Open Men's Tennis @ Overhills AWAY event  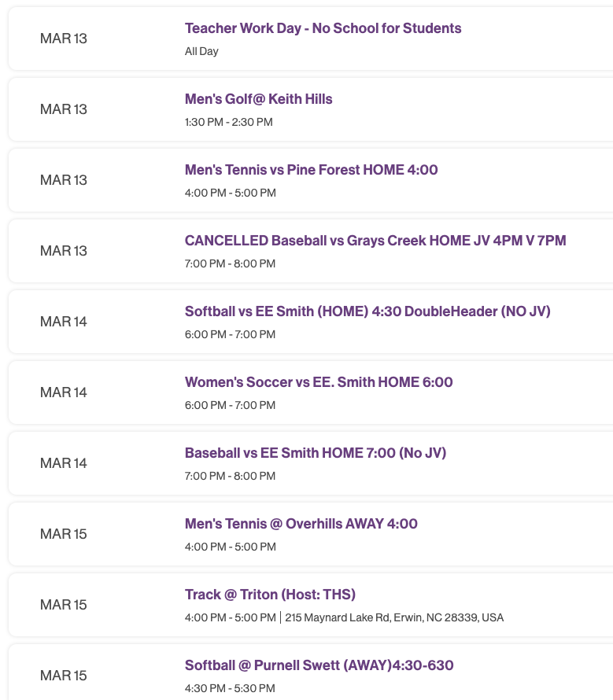click(x=301, y=524)
